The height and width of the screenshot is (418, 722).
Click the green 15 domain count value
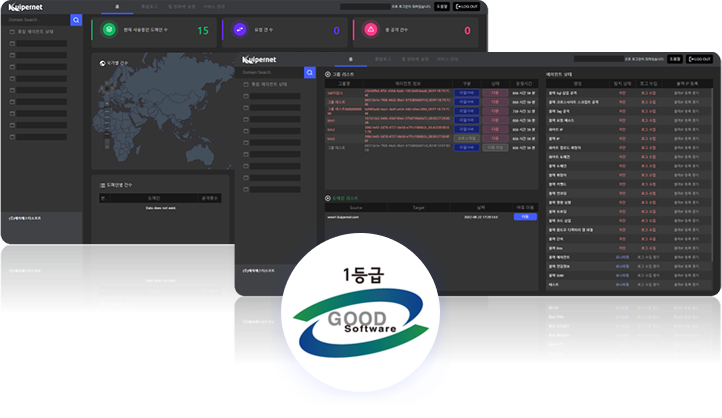tap(203, 30)
